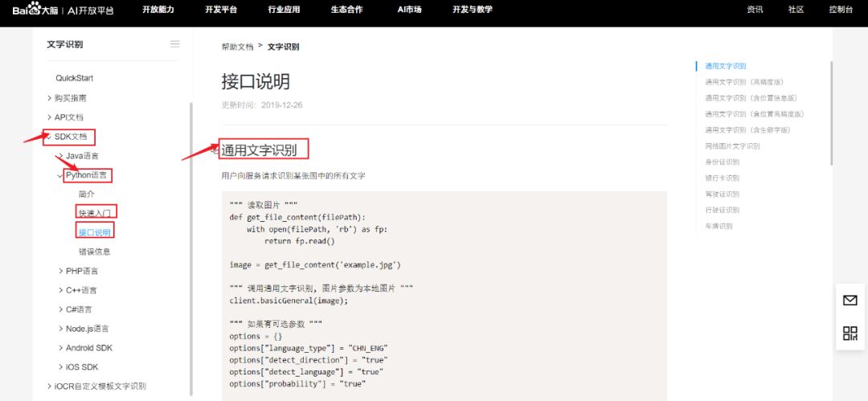This screenshot has height=401, width=868.
Task: Jump to 通用文字识别（高精度版） in outline
Action: point(744,82)
